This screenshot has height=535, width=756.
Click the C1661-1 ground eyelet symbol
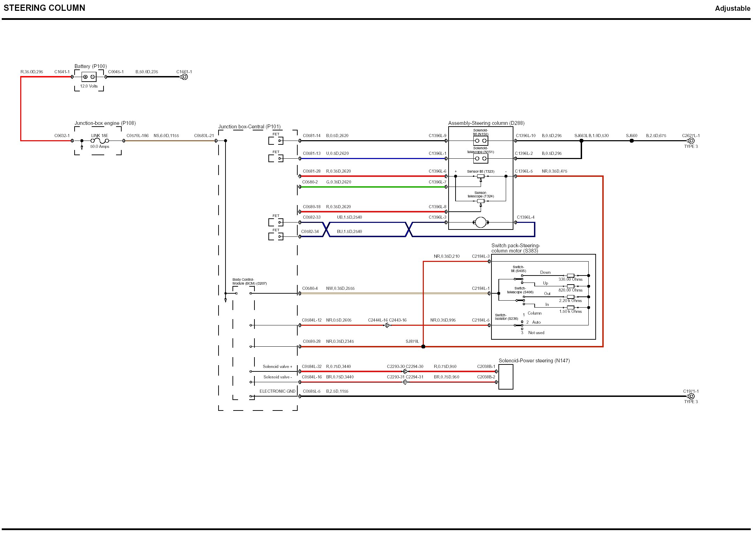click(185, 77)
